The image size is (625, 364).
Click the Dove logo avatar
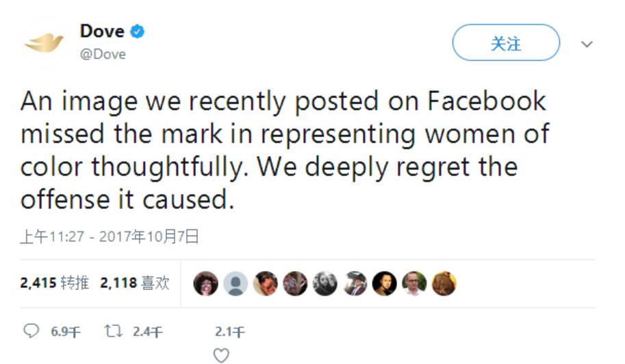pos(44,43)
